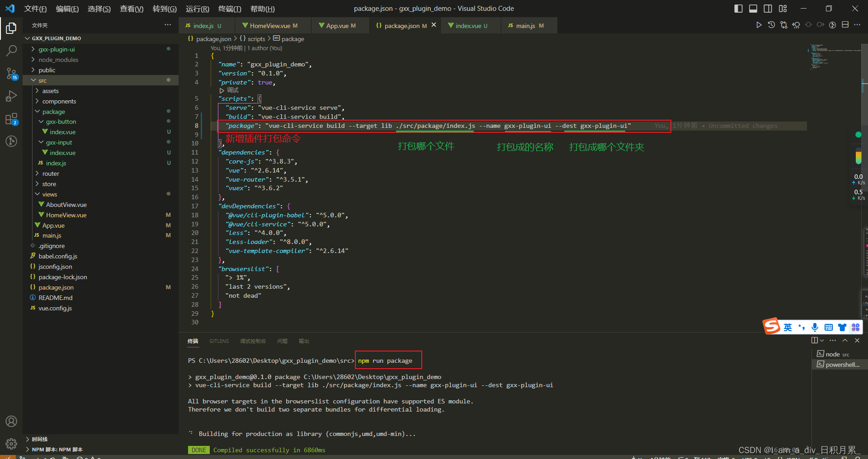Toggle primary side bar layout icon
The width and height of the screenshot is (868, 459).
pyautogui.click(x=738, y=9)
